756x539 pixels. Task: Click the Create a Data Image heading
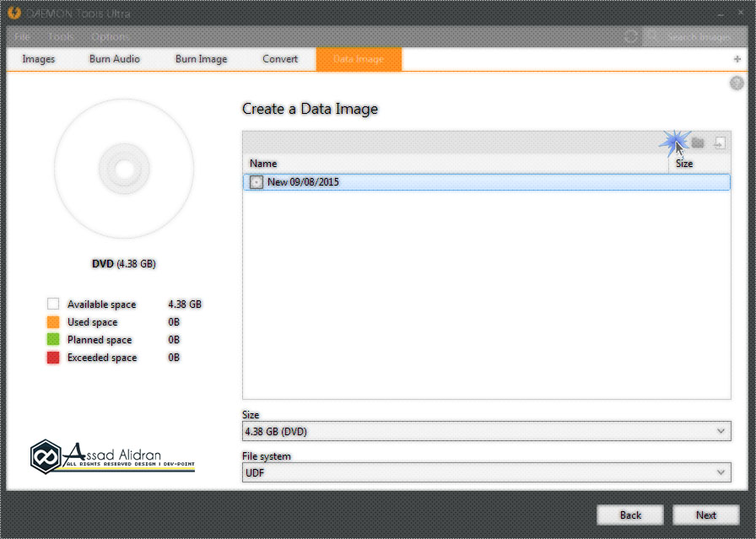[310, 109]
